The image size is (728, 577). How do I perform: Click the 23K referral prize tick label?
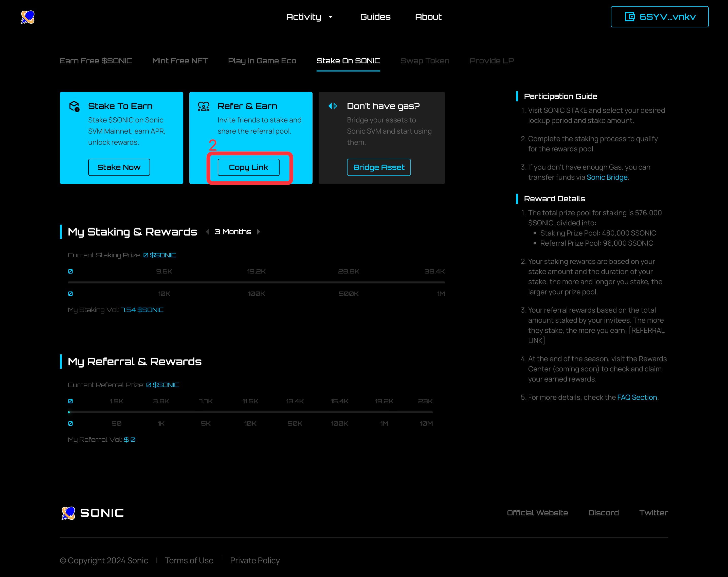pyautogui.click(x=425, y=401)
